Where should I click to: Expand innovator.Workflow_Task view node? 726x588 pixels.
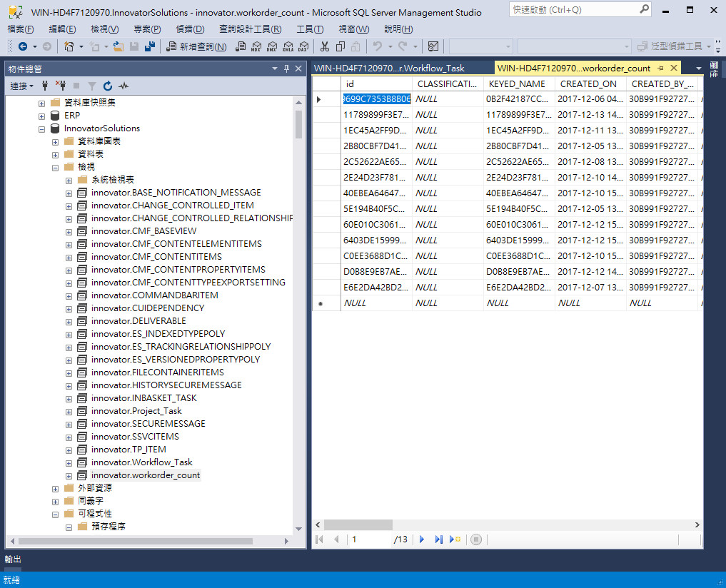69,463
